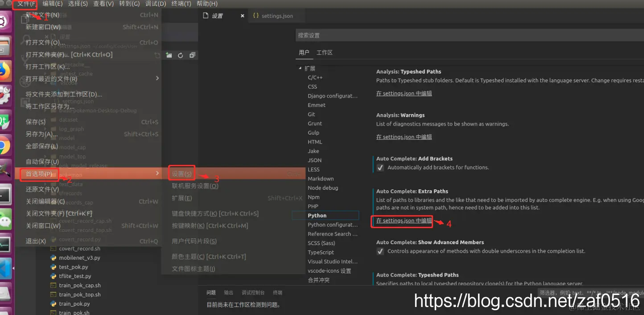Open the 首选项(P) submenu entry
The width and height of the screenshot is (644, 315).
(x=88, y=173)
